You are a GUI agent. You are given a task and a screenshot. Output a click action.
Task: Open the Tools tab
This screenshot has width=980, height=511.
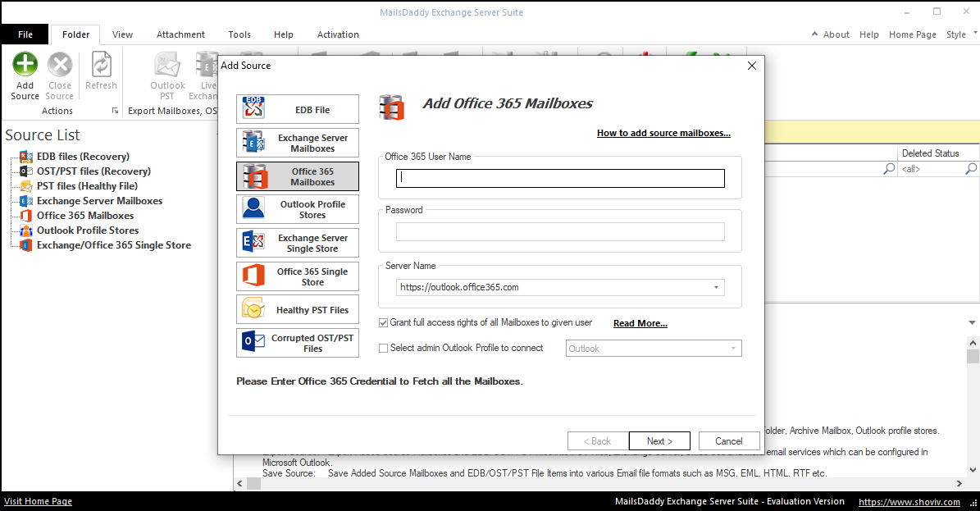click(x=239, y=34)
